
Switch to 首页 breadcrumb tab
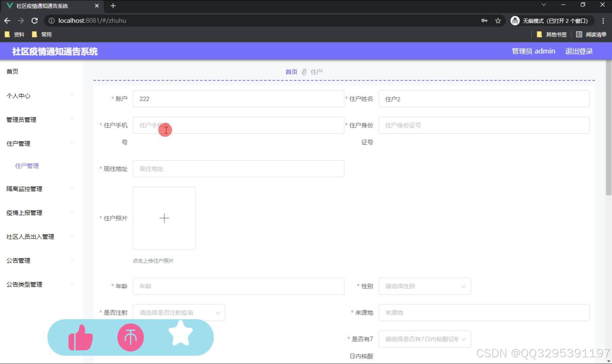point(291,71)
